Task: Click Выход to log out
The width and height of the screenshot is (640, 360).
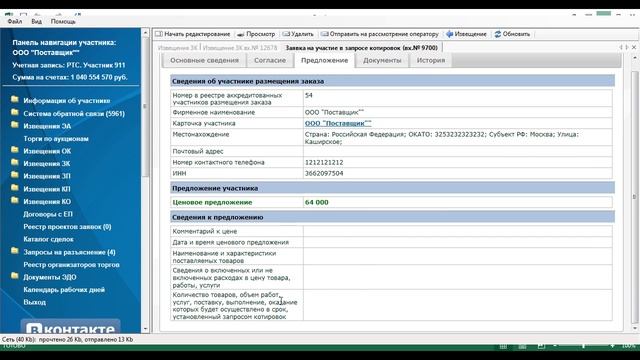Action: click(34, 302)
